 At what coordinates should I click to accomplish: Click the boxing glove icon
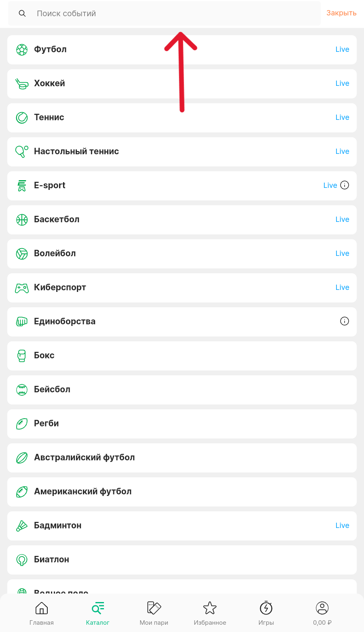(22, 355)
